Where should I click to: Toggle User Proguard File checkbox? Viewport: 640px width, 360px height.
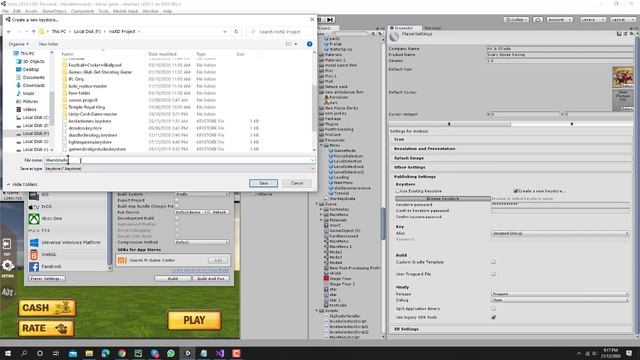click(493, 274)
